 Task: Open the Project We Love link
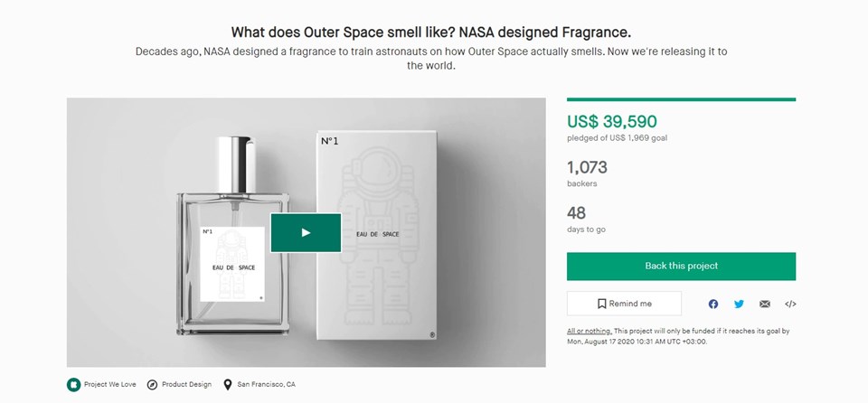click(x=110, y=384)
